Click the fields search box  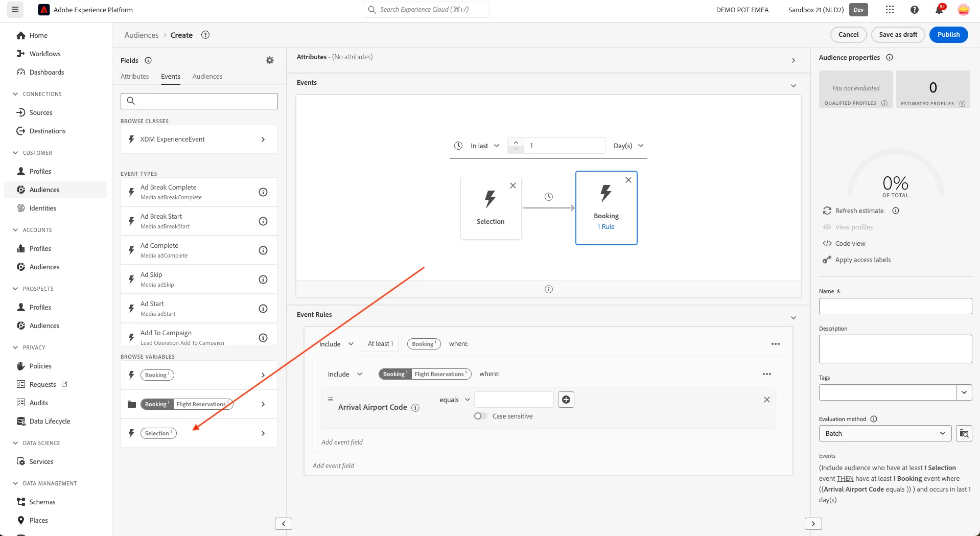199,101
